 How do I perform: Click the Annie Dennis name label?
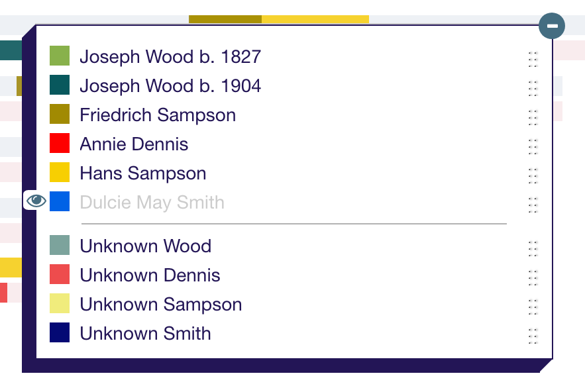[x=134, y=144]
